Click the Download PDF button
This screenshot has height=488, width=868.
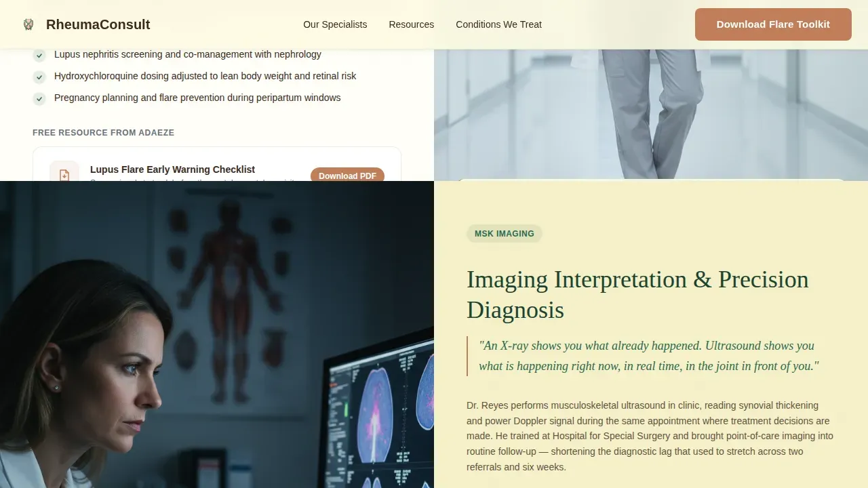[x=347, y=176]
